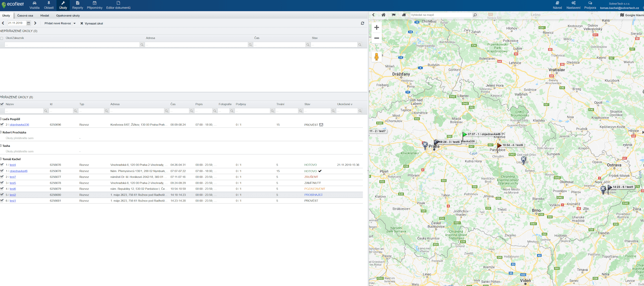Open the Přidat nové Rozvoz dropdown arrow
Image resolution: width=644 pixels, height=286 pixels.
[74, 23]
